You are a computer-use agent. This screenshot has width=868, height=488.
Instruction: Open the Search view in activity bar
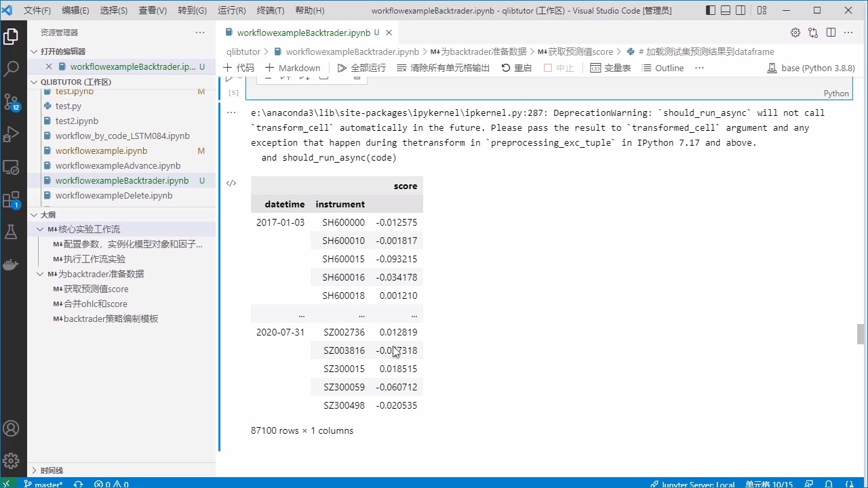[x=12, y=68]
